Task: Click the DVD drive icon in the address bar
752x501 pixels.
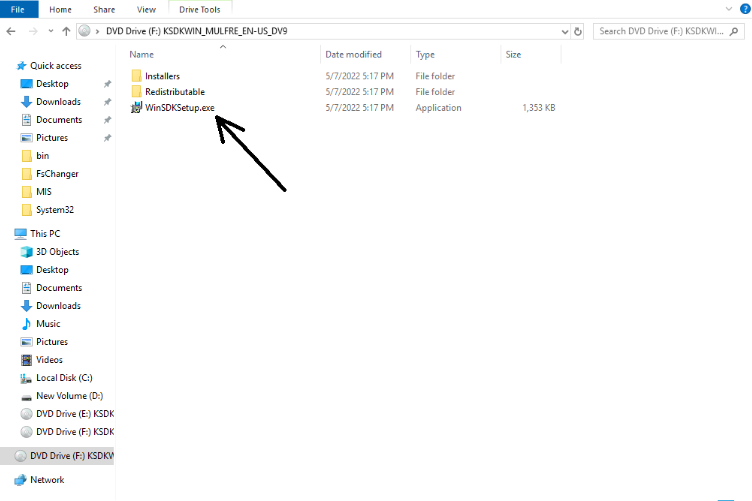Action: (84, 31)
